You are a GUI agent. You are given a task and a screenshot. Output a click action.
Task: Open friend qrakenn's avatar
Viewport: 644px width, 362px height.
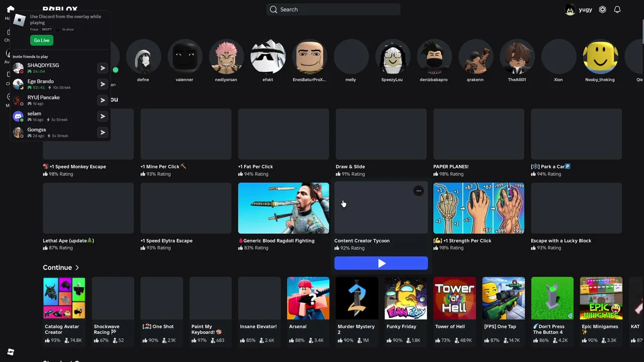475,56
